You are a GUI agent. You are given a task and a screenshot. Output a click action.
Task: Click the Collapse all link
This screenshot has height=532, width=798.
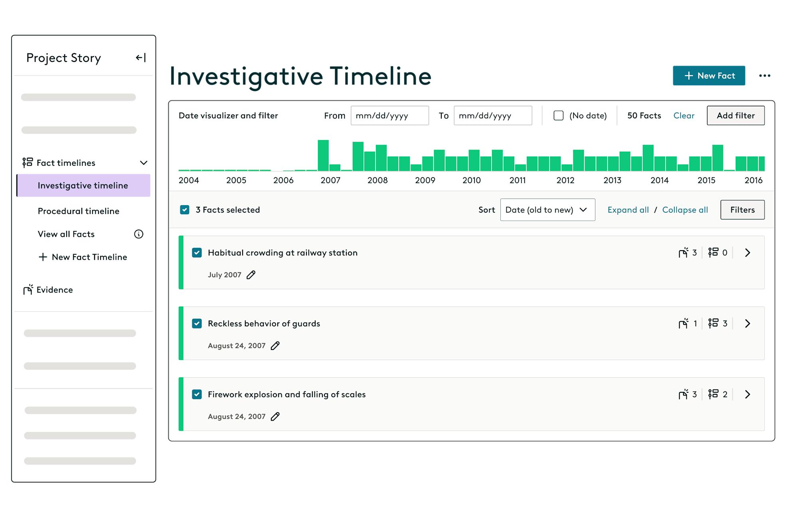[x=685, y=210]
